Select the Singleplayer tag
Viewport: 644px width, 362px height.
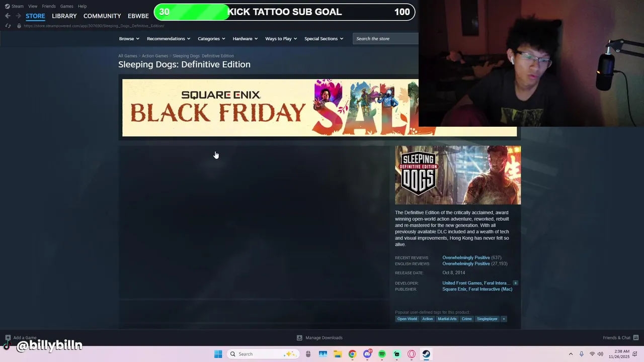click(x=487, y=319)
